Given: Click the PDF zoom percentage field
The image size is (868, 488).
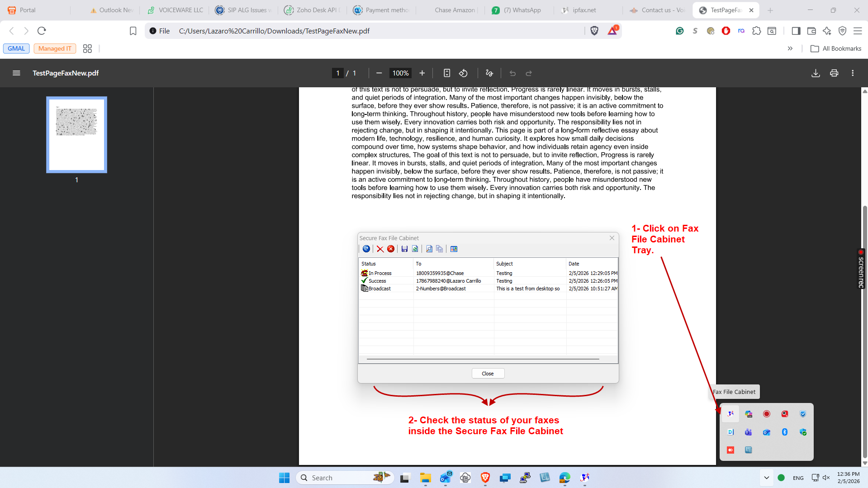Looking at the screenshot, I should pos(400,73).
